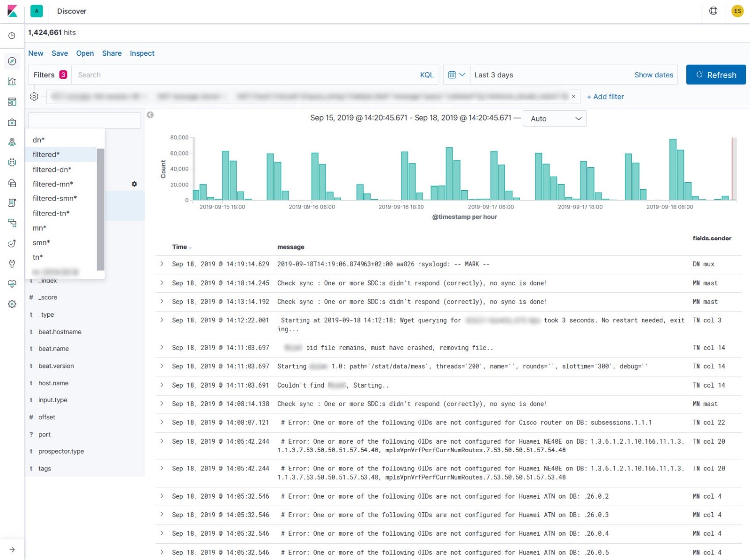Open the Auto interval dropdown

click(555, 119)
